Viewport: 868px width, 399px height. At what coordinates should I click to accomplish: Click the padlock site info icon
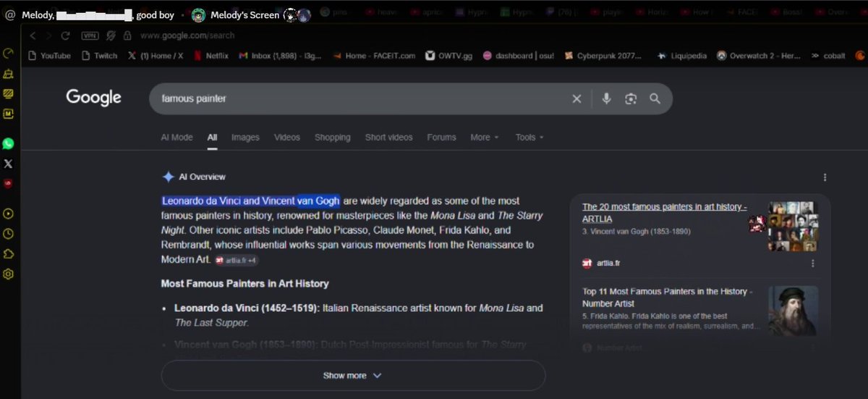[x=127, y=35]
